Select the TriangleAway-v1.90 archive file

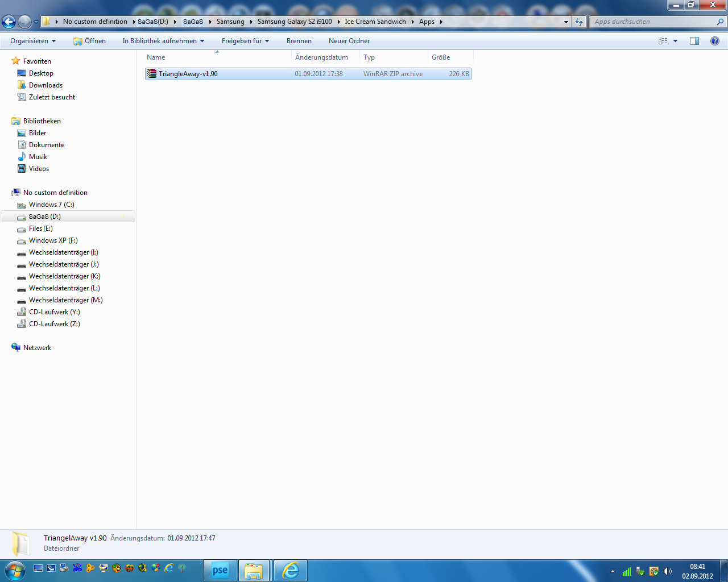click(308, 74)
